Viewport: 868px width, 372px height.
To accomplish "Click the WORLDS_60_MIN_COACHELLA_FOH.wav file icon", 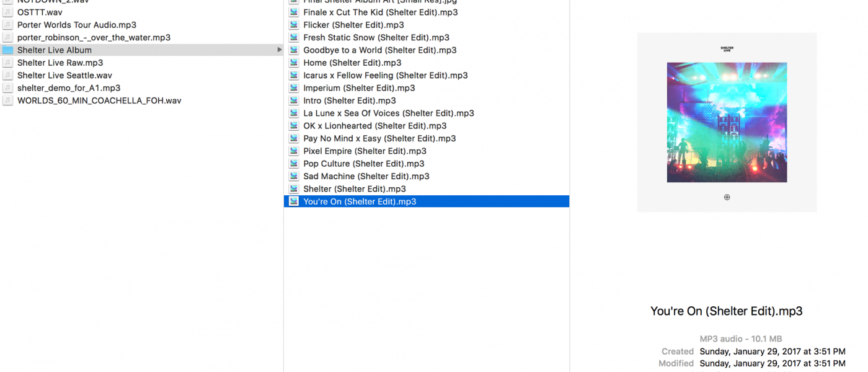I will pos(7,100).
